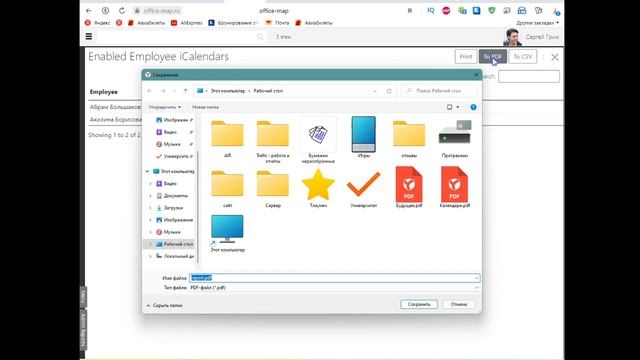
Task: Click the browser back arrow
Action: (89, 11)
